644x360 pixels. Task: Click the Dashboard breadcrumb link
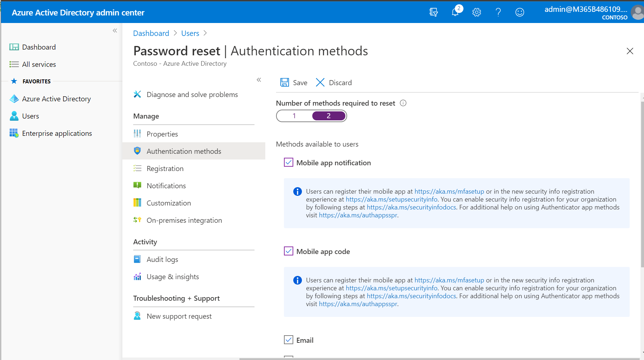[x=151, y=33]
